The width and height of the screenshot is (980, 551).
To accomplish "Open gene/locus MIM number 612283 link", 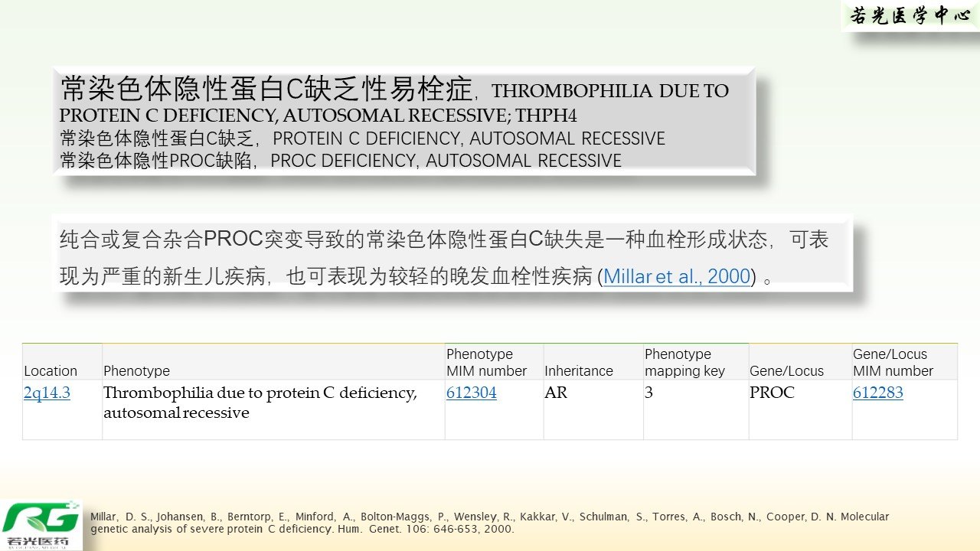I will pos(878,393).
